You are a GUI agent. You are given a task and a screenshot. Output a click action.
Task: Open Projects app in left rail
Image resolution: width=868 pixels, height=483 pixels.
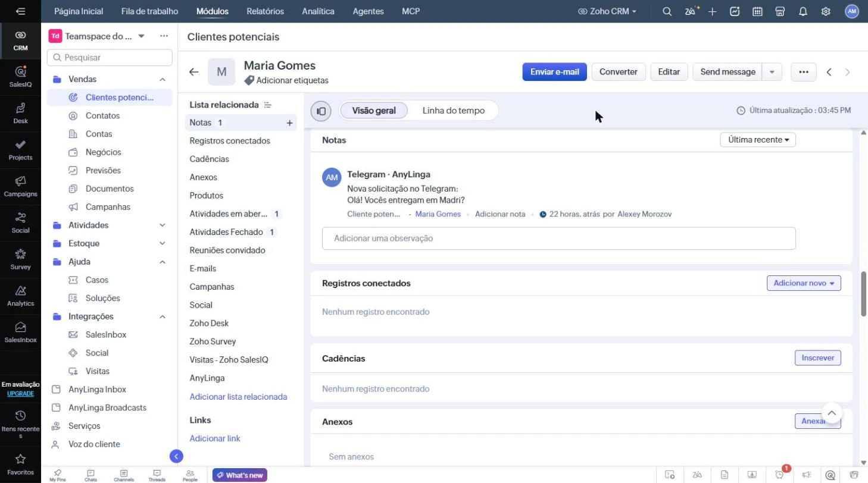pyautogui.click(x=20, y=149)
